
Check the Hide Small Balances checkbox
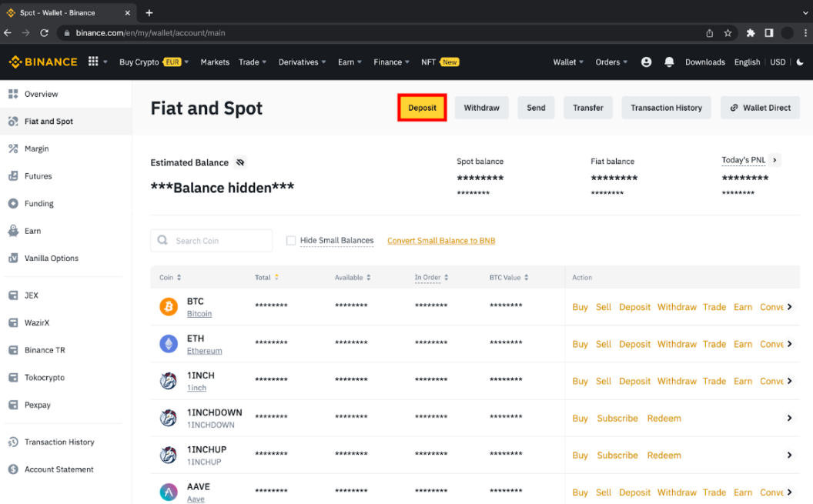[291, 240]
